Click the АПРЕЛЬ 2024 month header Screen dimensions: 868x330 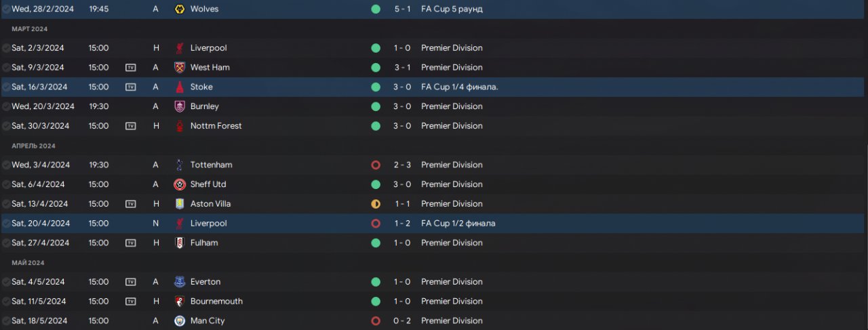tap(33, 146)
